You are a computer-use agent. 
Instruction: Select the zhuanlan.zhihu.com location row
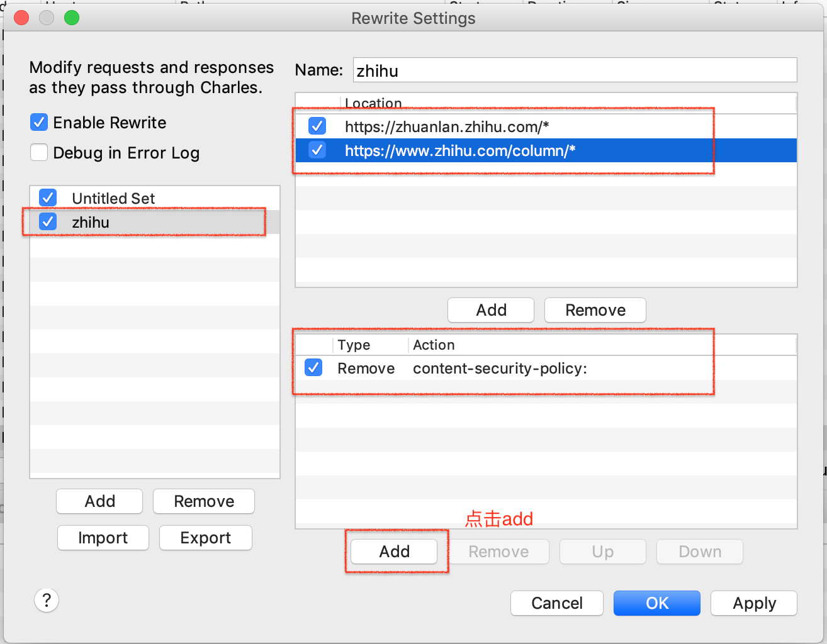[x=447, y=126]
